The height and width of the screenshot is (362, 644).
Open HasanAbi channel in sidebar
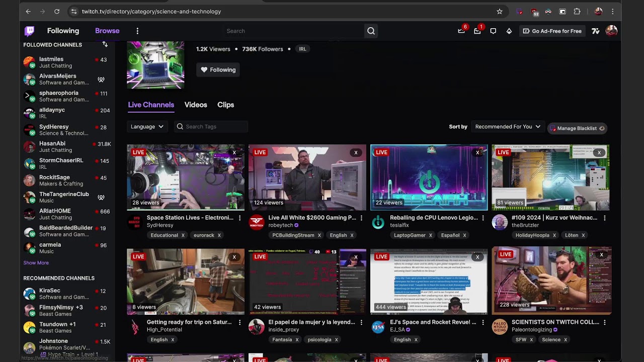tap(66, 147)
